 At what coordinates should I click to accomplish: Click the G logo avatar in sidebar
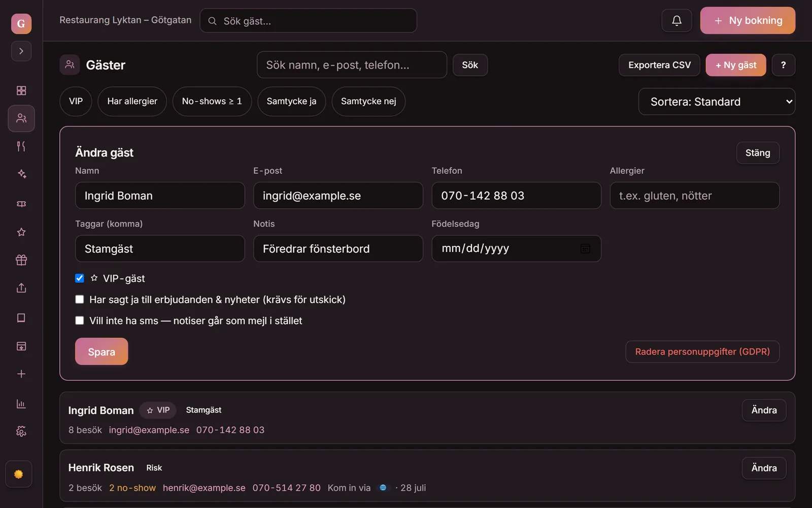(x=21, y=23)
